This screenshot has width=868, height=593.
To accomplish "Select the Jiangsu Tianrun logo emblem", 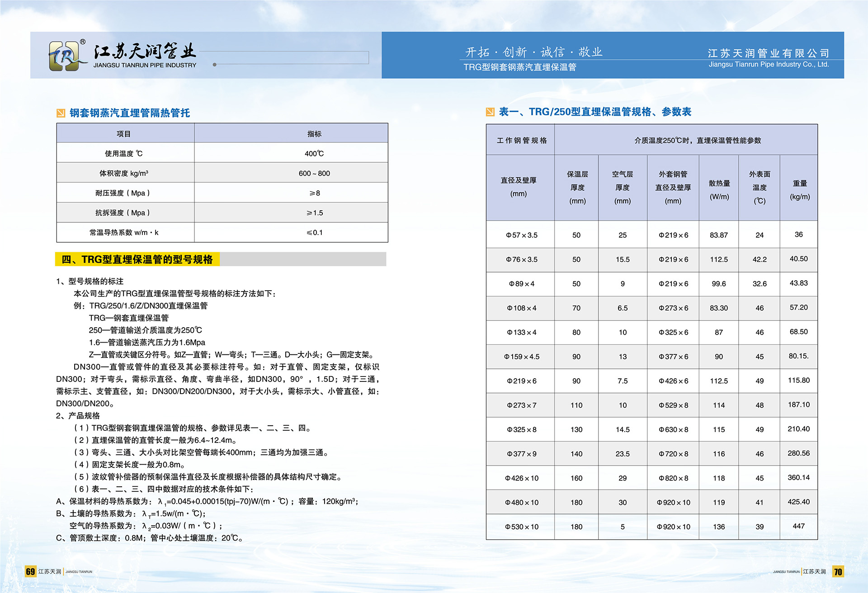I will (63, 55).
